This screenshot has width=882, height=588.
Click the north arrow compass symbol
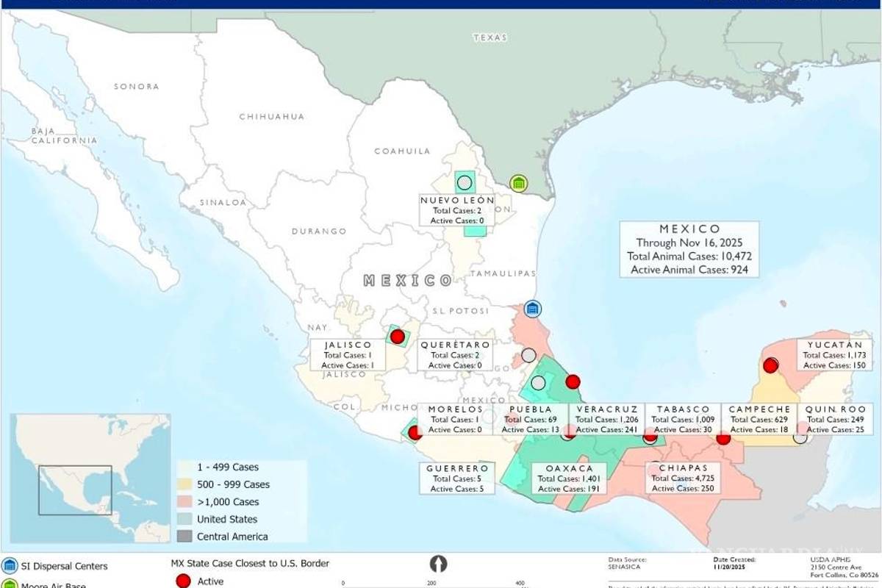pyautogui.click(x=440, y=564)
